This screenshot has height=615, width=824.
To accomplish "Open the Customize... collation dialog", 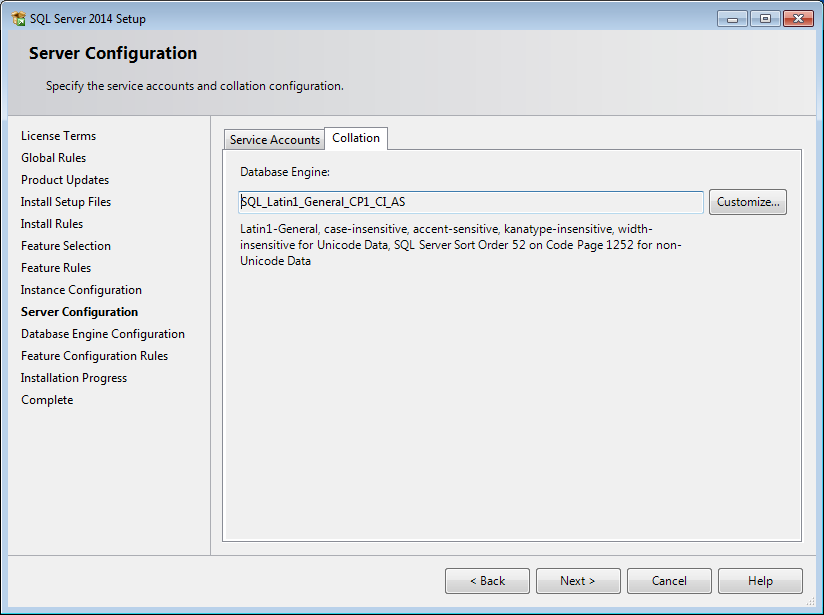I will click(x=748, y=202).
